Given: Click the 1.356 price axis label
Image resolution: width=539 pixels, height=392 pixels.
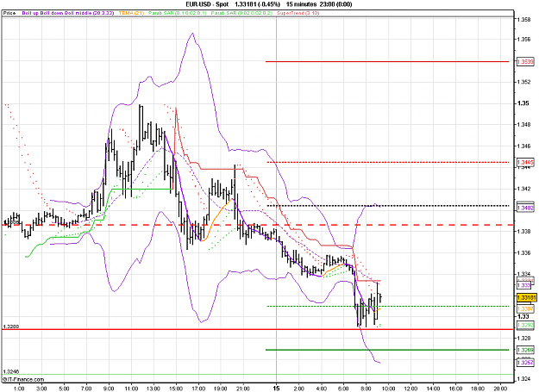Looking at the screenshot, I should tap(524, 40).
